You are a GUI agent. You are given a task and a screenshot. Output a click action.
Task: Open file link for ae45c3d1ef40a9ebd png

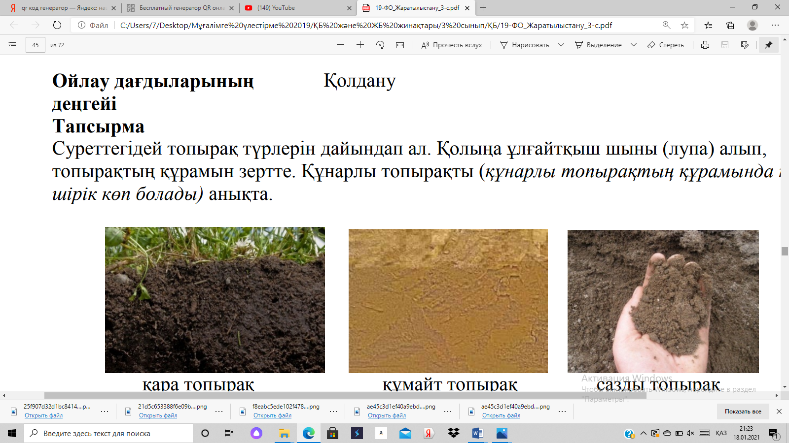386,415
